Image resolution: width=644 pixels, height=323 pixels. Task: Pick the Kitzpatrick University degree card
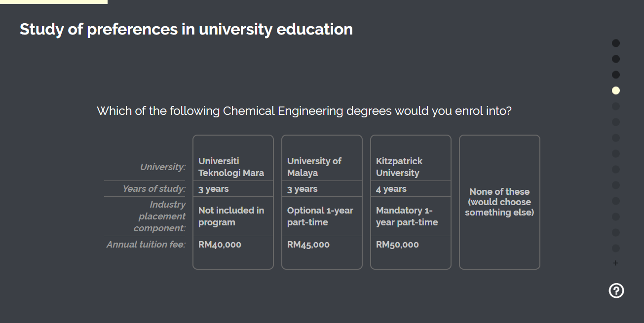(x=411, y=202)
